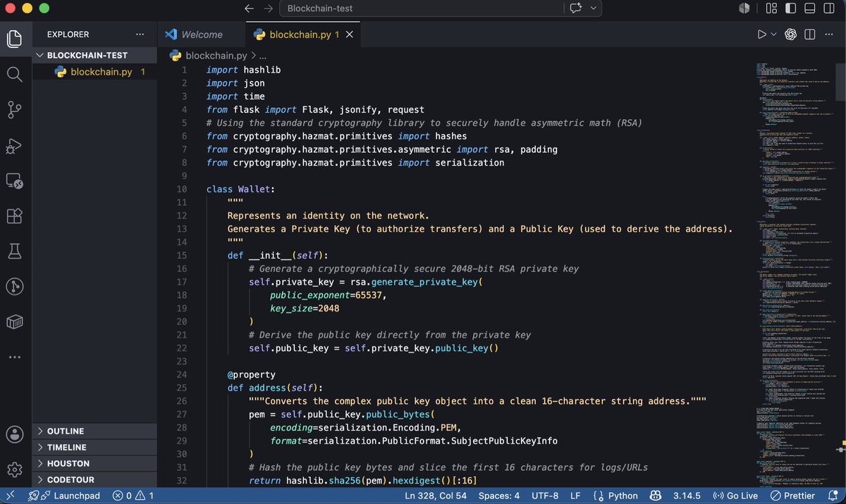Go forward with the right arrow
Viewport: 846px width, 504px height.
268,8
